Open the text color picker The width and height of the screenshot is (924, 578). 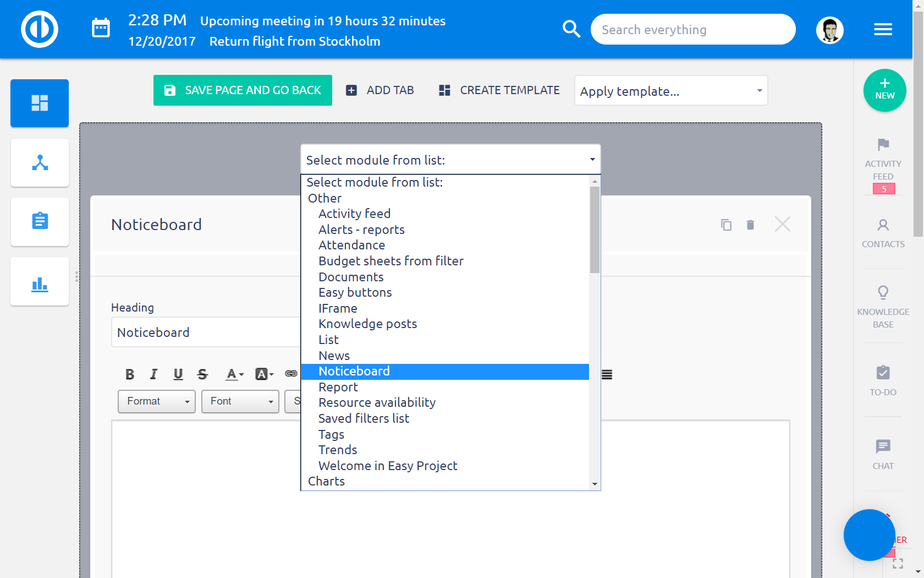[234, 374]
